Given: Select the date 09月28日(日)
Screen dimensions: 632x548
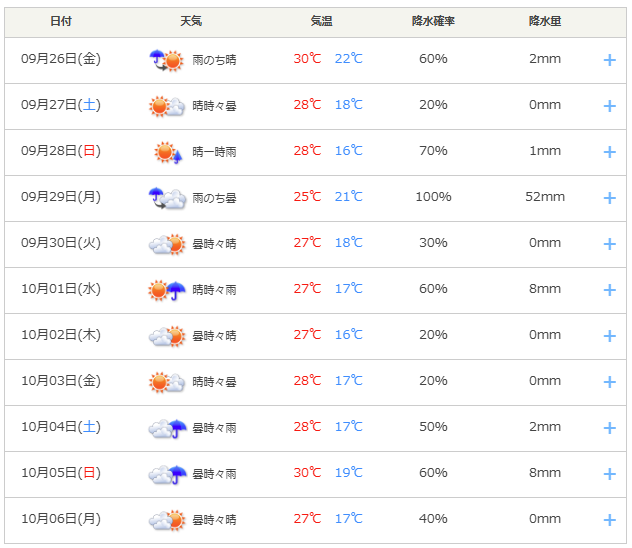Looking at the screenshot, I should click(x=61, y=151).
